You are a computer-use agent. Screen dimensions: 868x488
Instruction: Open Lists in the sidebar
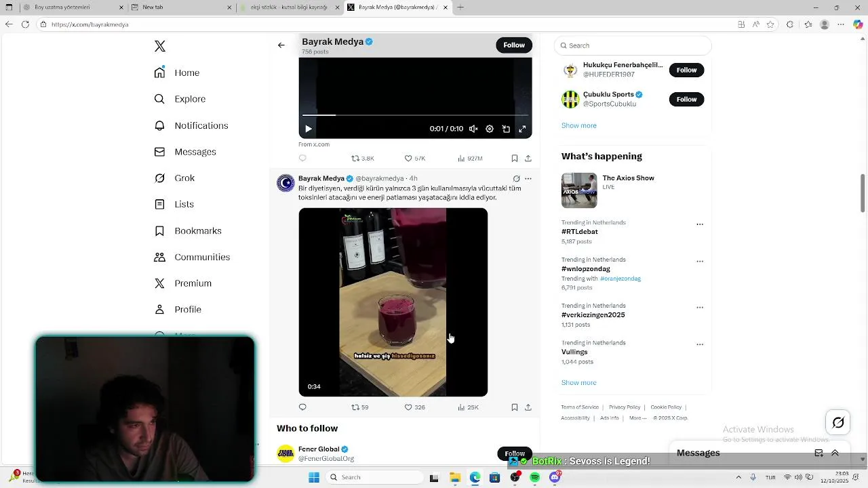pyautogui.click(x=174, y=204)
